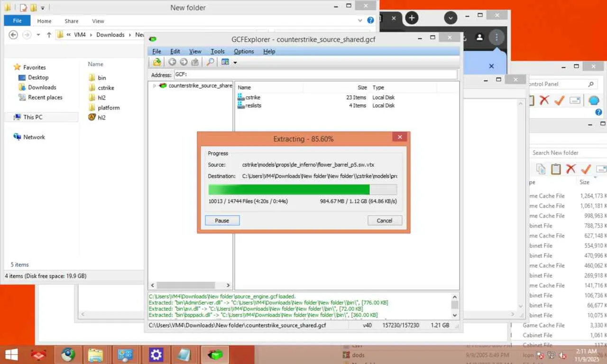607x364 pixels.
Task: Click the taskbar volume icon
Action: [563, 355]
